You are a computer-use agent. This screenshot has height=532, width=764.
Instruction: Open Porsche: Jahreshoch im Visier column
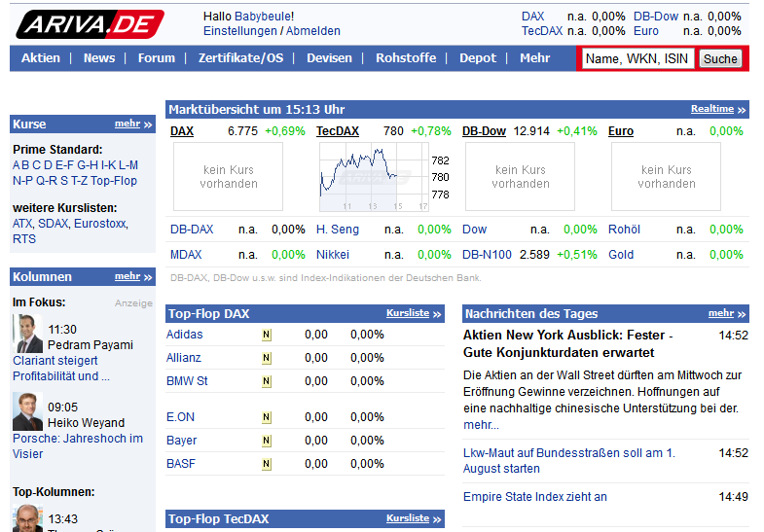(x=78, y=446)
